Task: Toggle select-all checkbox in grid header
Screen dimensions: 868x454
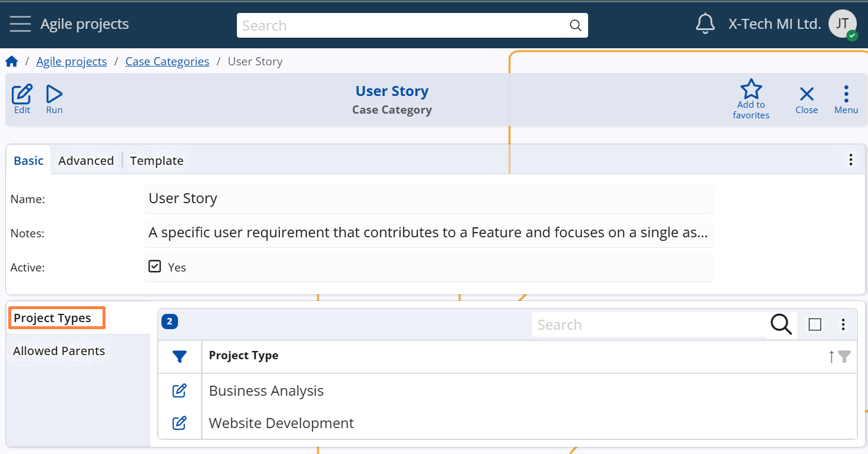Action: point(815,324)
